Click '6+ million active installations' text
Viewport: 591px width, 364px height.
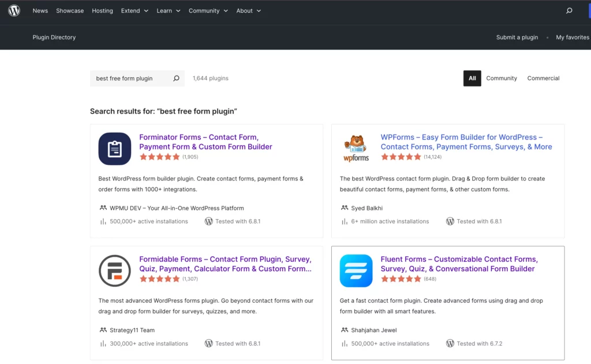(x=390, y=222)
